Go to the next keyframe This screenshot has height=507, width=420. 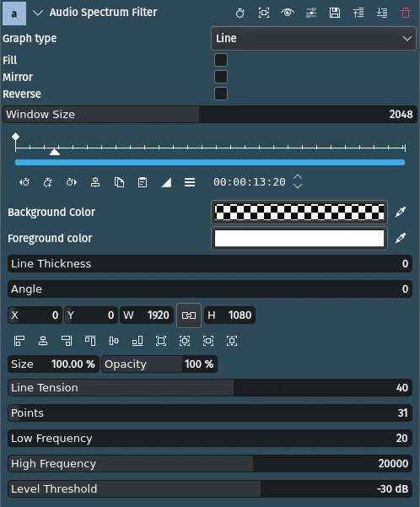(x=72, y=182)
